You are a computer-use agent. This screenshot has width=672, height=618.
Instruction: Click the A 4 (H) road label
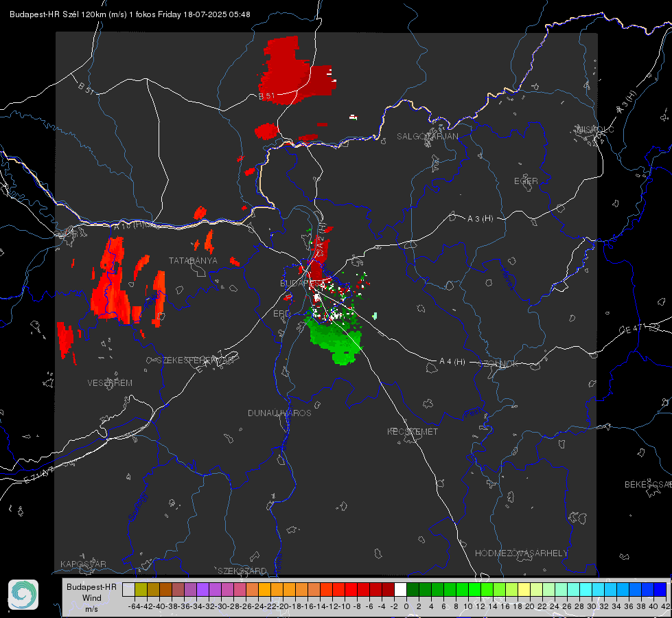(452, 362)
